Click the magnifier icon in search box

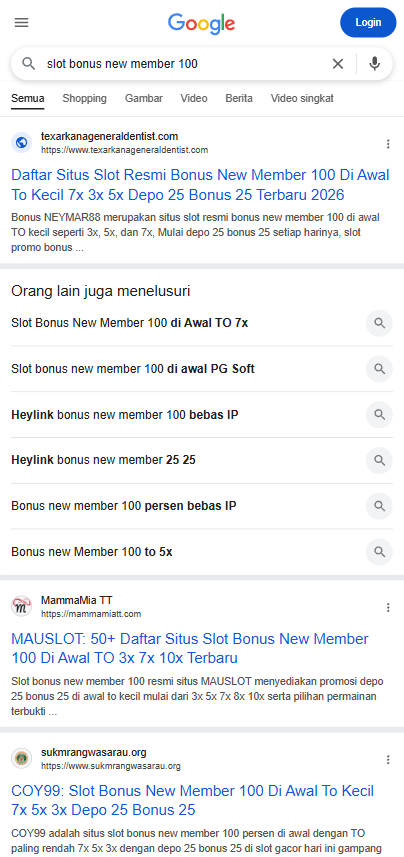[x=28, y=64]
